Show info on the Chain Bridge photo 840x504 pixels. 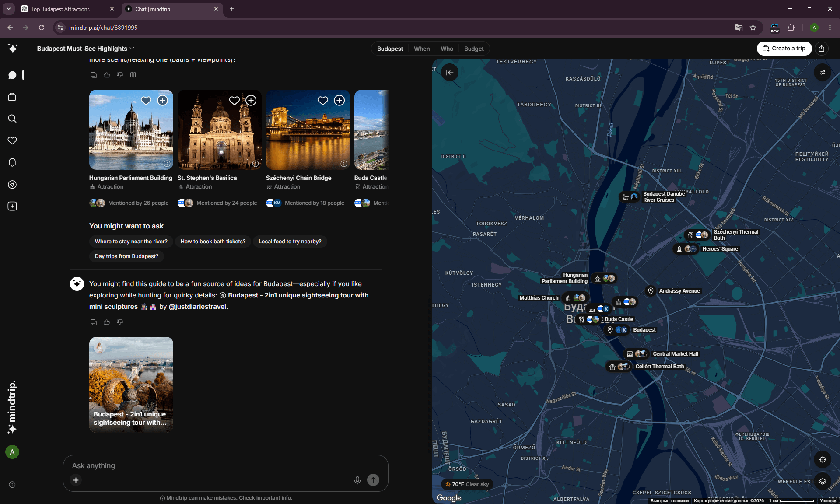[x=344, y=164]
